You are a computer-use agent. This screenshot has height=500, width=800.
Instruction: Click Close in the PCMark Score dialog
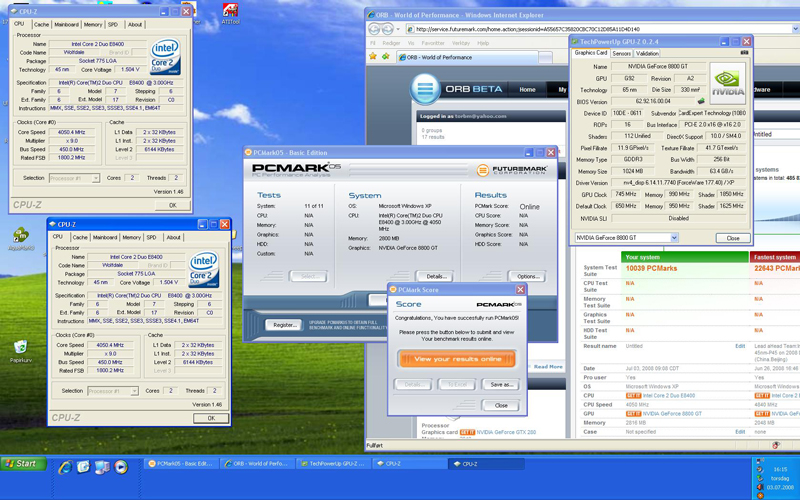(501, 406)
